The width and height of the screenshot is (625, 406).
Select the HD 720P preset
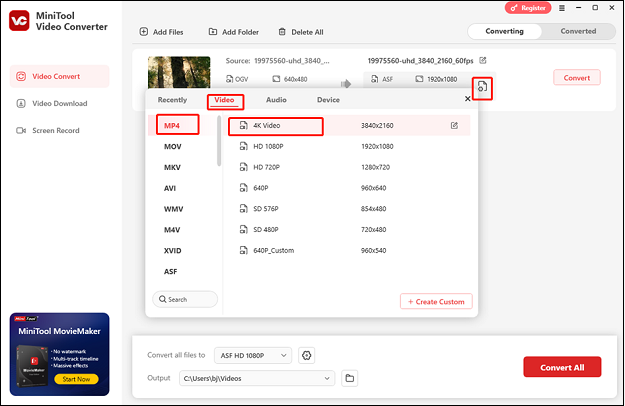349,167
